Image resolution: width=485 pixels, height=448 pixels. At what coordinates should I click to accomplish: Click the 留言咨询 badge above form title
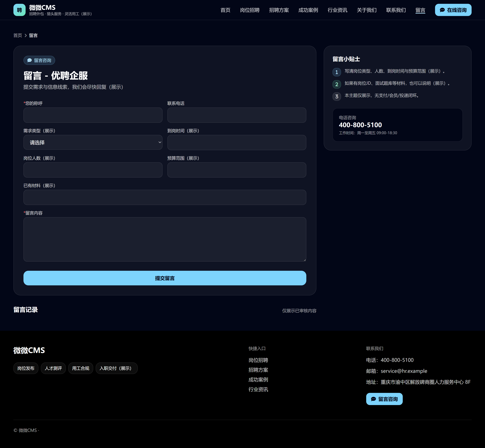[39, 60]
